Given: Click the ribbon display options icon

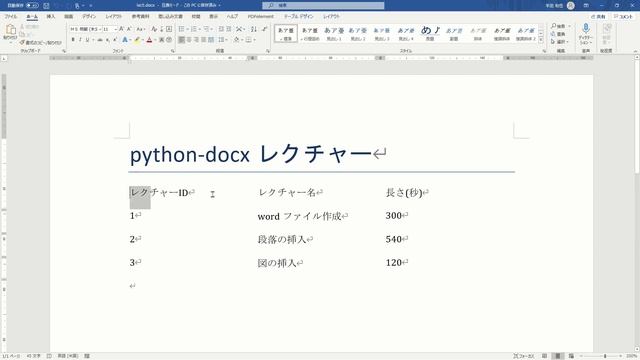Looking at the screenshot, I should (586, 5).
